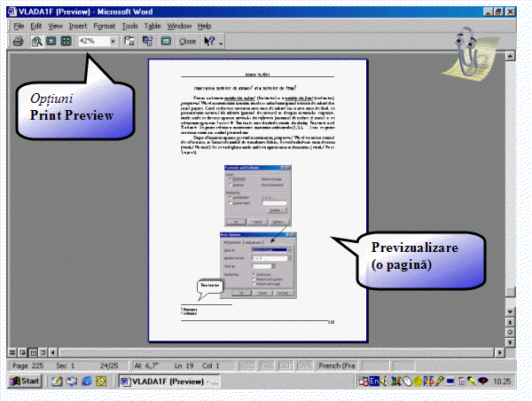Click the vertical scroll thumb
Screen dimensions: 532x401
pyautogui.click(x=511, y=292)
